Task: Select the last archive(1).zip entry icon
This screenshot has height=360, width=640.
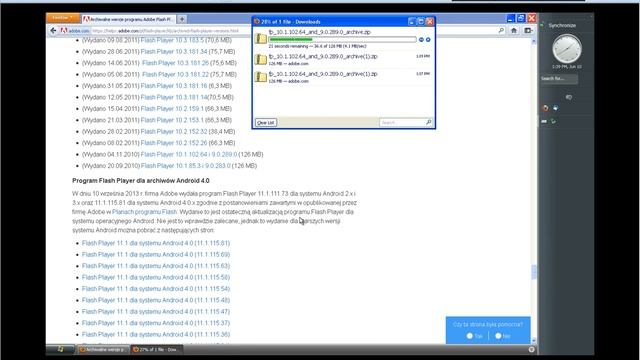Action: (261, 77)
